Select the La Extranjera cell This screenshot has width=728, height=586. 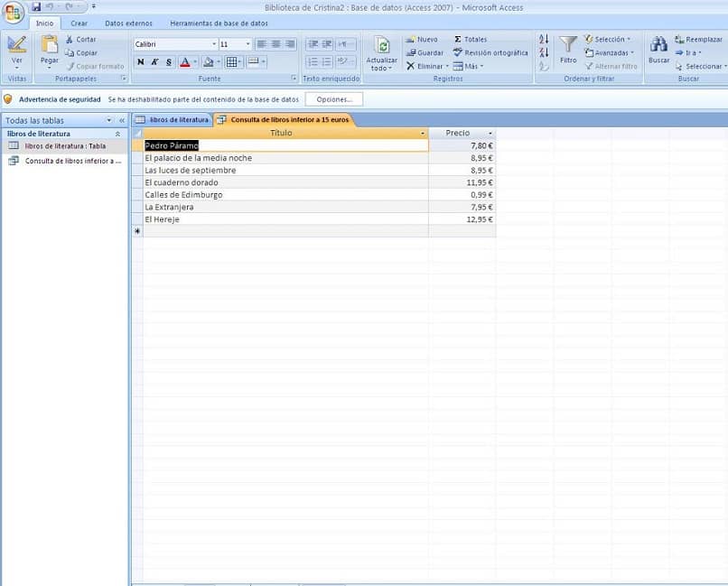pos(285,208)
